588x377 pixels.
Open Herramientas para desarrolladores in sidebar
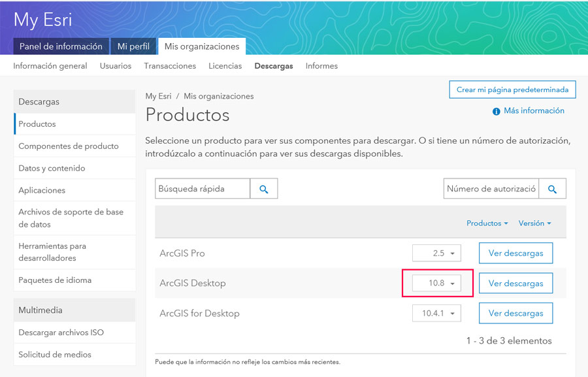[74, 252]
